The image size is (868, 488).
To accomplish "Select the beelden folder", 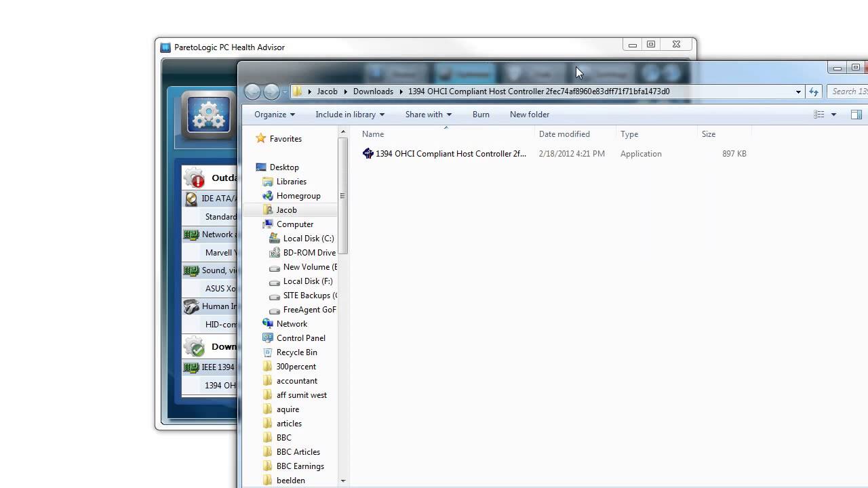I will click(291, 481).
